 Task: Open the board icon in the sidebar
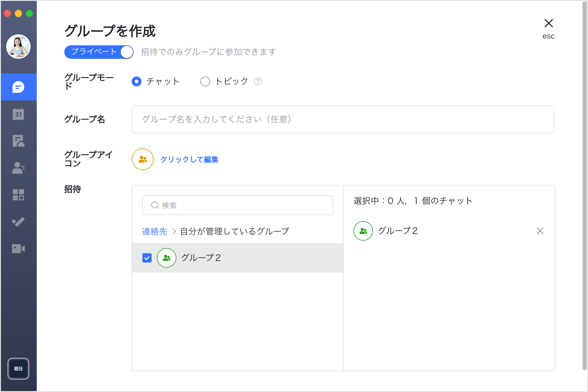(x=18, y=141)
